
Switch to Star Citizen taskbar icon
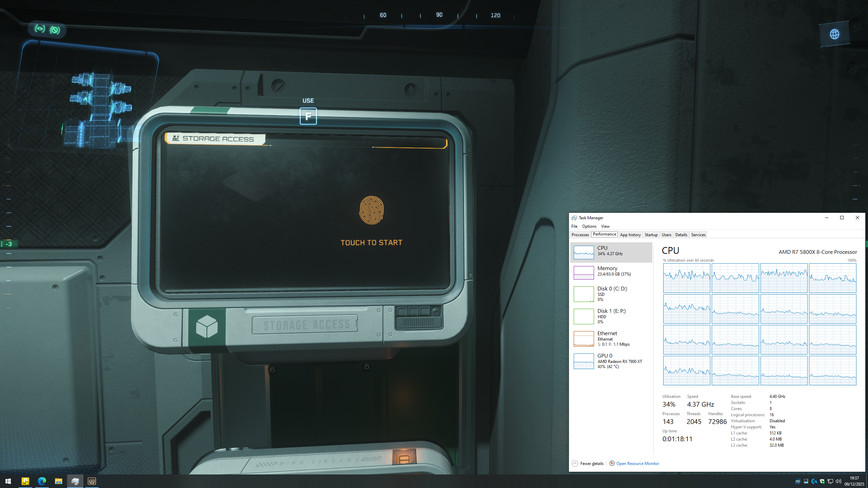click(92, 481)
